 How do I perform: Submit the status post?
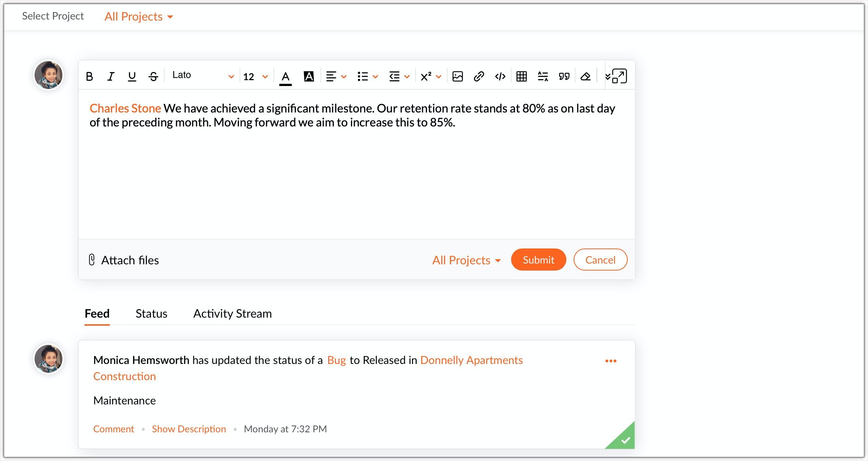pos(538,260)
